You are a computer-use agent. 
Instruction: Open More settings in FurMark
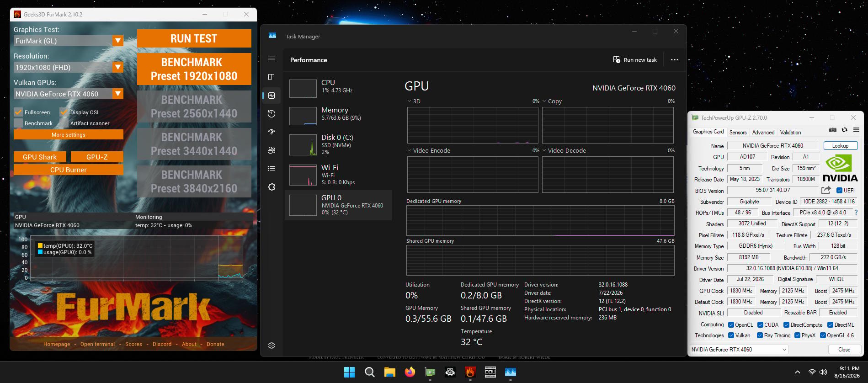point(69,134)
